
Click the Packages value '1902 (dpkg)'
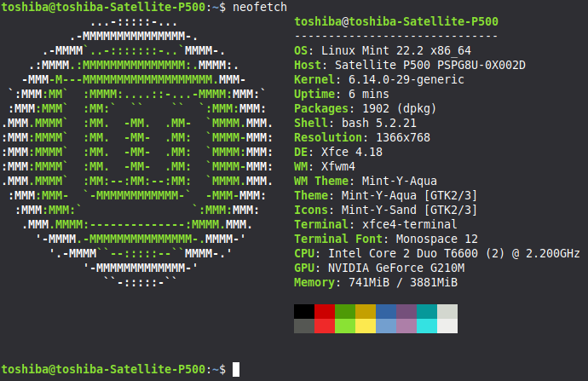(400, 109)
